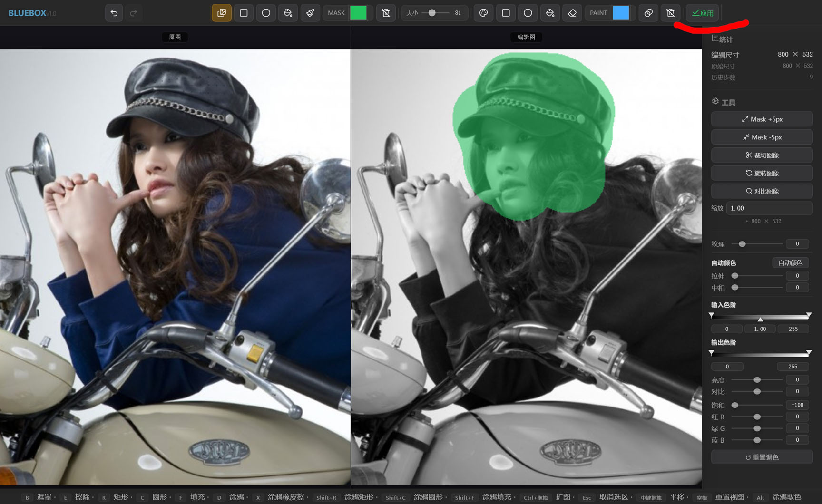Select the paint fill bucket tool

(550, 13)
